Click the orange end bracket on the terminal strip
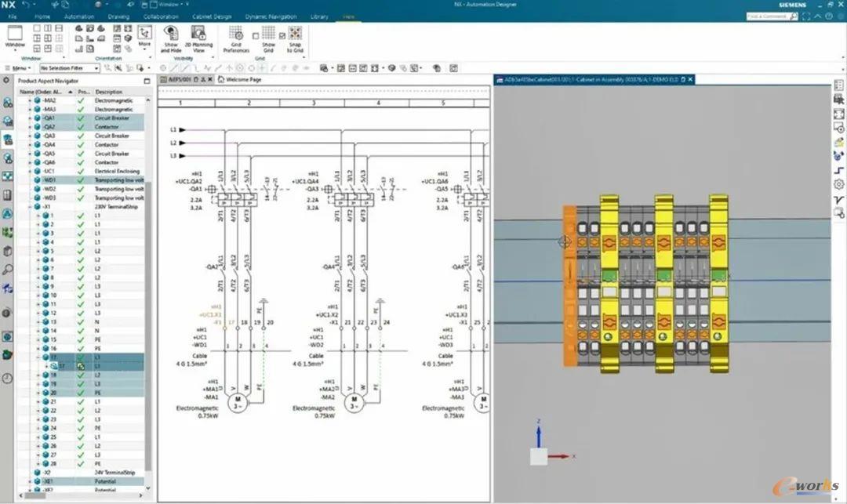This screenshot has width=847, height=504. [569, 286]
